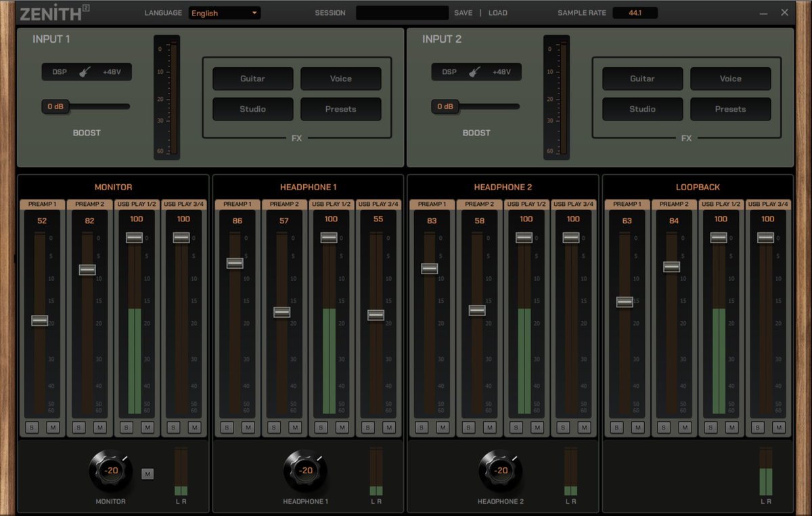Click the Sample Rate 44.1 field
Viewport: 812px width, 516px height.
(x=635, y=13)
